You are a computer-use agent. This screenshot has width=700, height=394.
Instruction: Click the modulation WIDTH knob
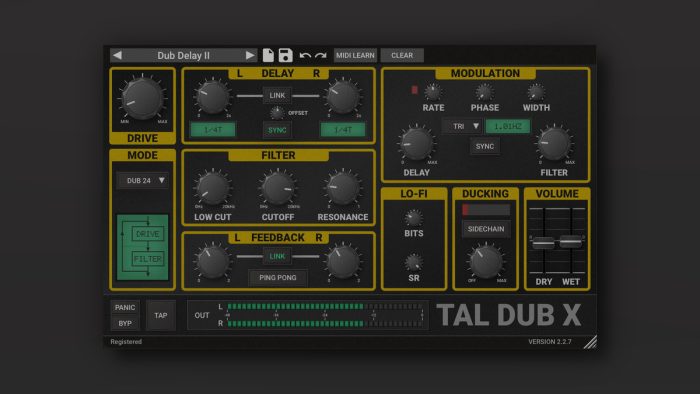tap(536, 92)
